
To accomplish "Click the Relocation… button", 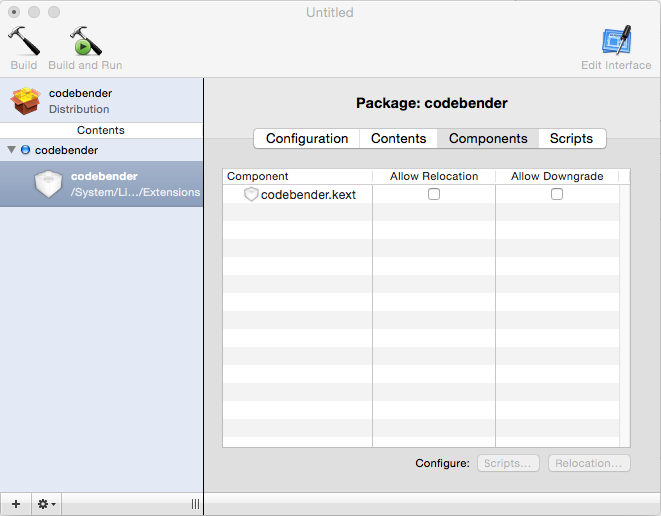I will click(589, 463).
